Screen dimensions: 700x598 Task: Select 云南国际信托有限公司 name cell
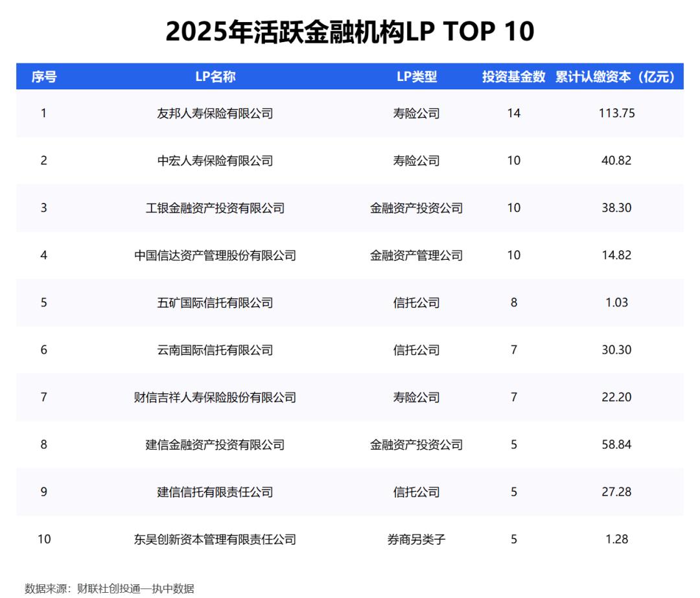215,350
